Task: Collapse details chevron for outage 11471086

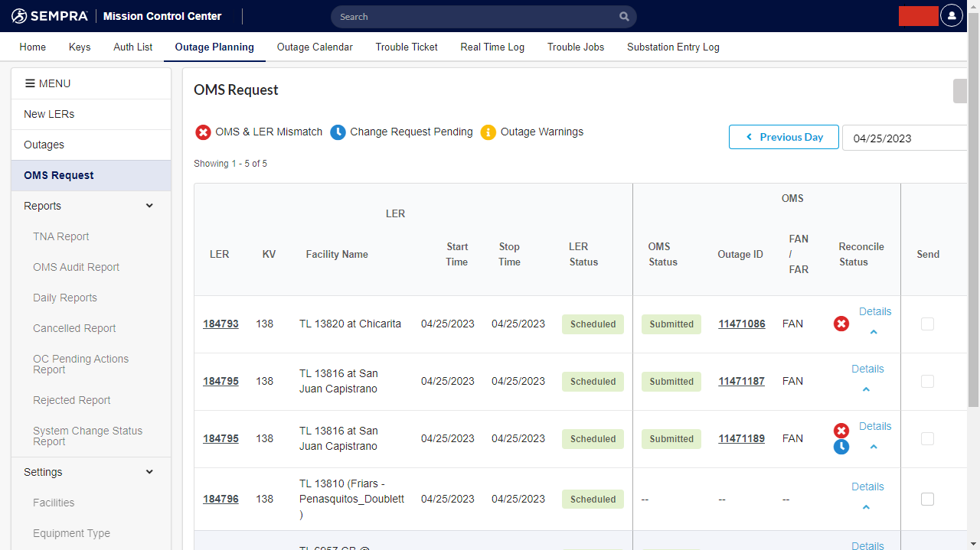Action: coord(874,332)
